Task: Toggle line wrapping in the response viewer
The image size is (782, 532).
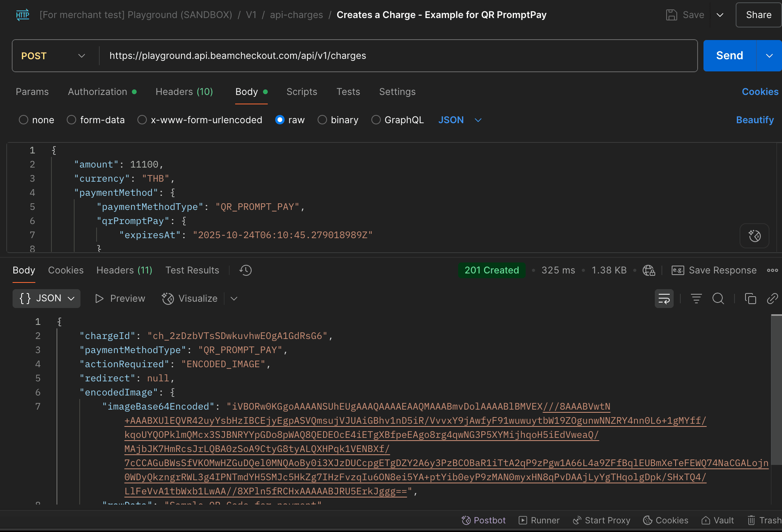Action: [664, 299]
